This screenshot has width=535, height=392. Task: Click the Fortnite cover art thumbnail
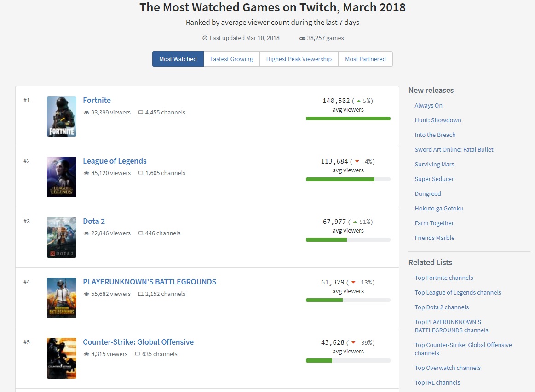(x=62, y=117)
